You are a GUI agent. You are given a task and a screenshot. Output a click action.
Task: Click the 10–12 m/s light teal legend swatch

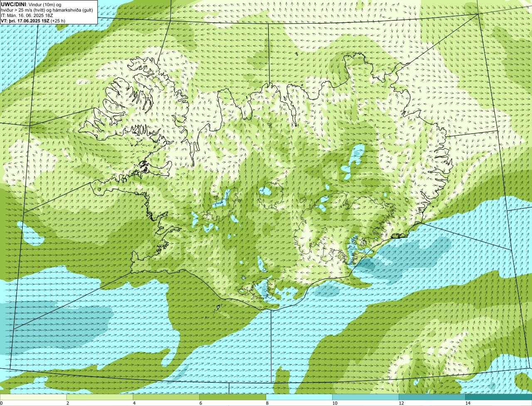366,397
